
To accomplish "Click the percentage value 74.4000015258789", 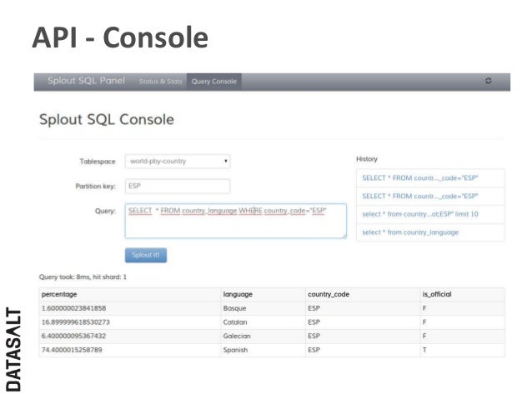I will [72, 350].
